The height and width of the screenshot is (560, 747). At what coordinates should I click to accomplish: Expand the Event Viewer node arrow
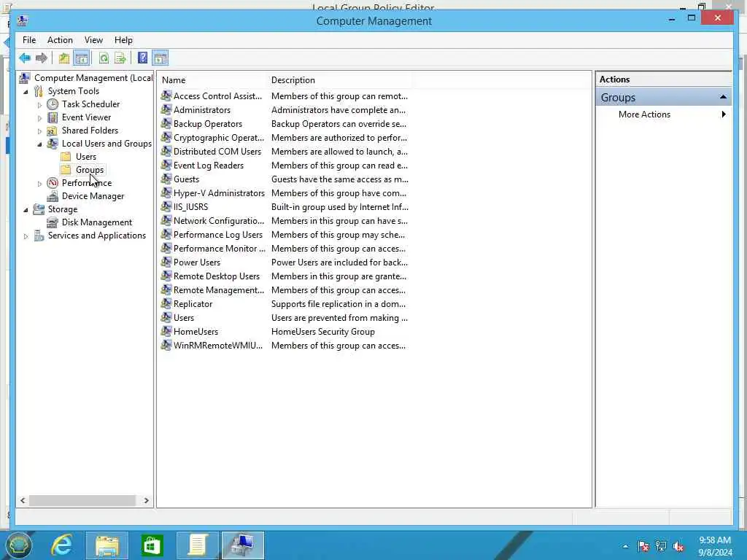pos(39,117)
